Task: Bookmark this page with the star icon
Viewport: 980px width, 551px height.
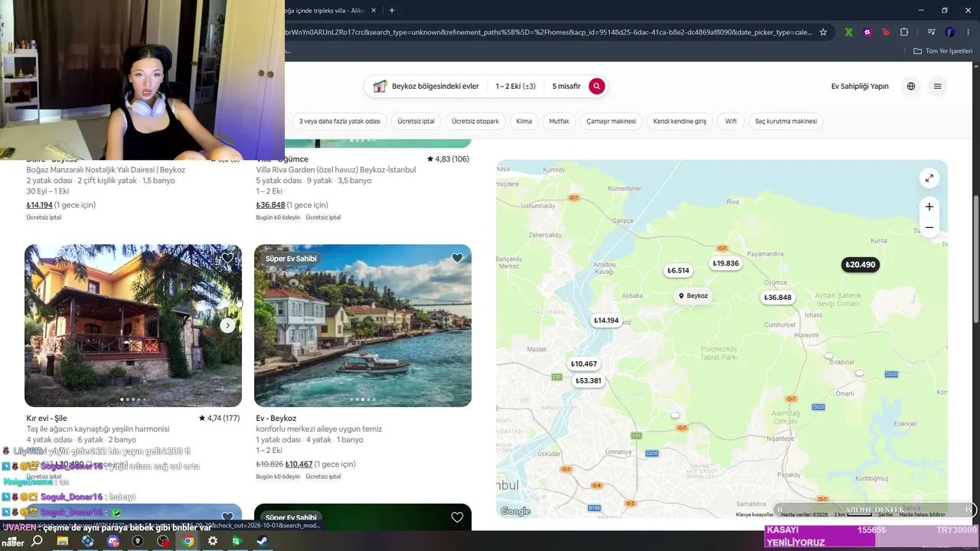Action: (823, 32)
